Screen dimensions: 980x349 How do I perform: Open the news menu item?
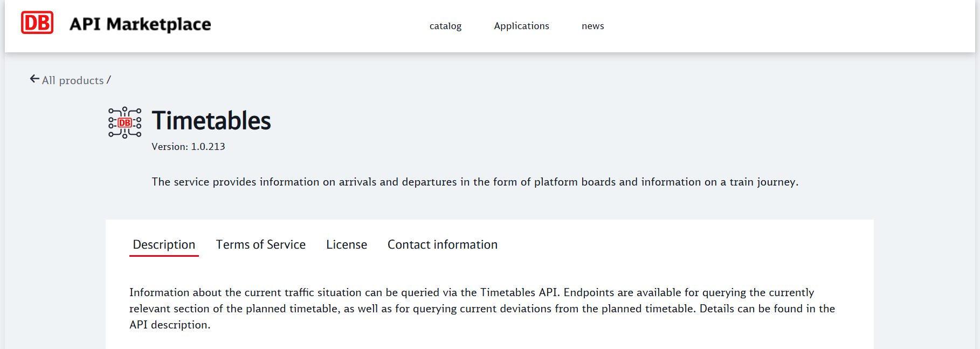[592, 26]
